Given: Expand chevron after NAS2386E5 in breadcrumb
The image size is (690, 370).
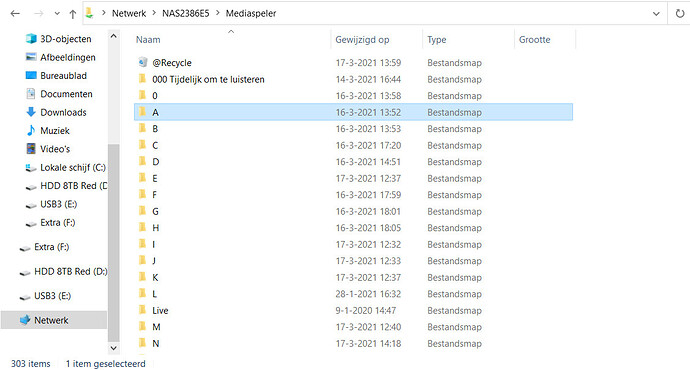Looking at the screenshot, I should pos(218,13).
